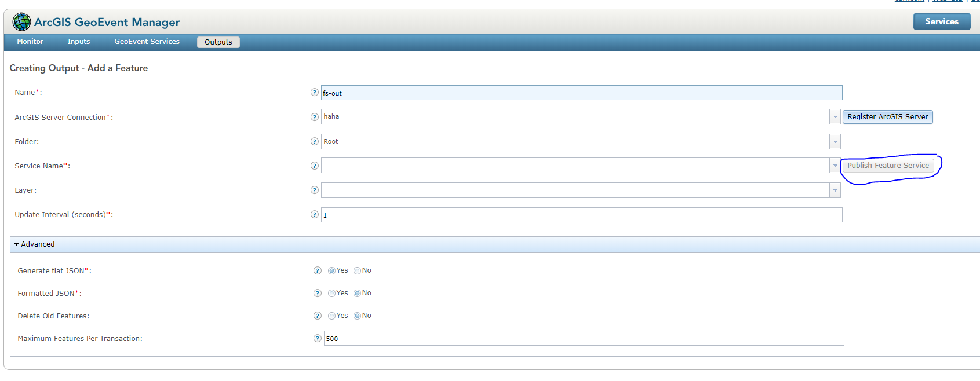Switch to the Monitor tab
Screen dimensions: 980x381
click(x=30, y=42)
